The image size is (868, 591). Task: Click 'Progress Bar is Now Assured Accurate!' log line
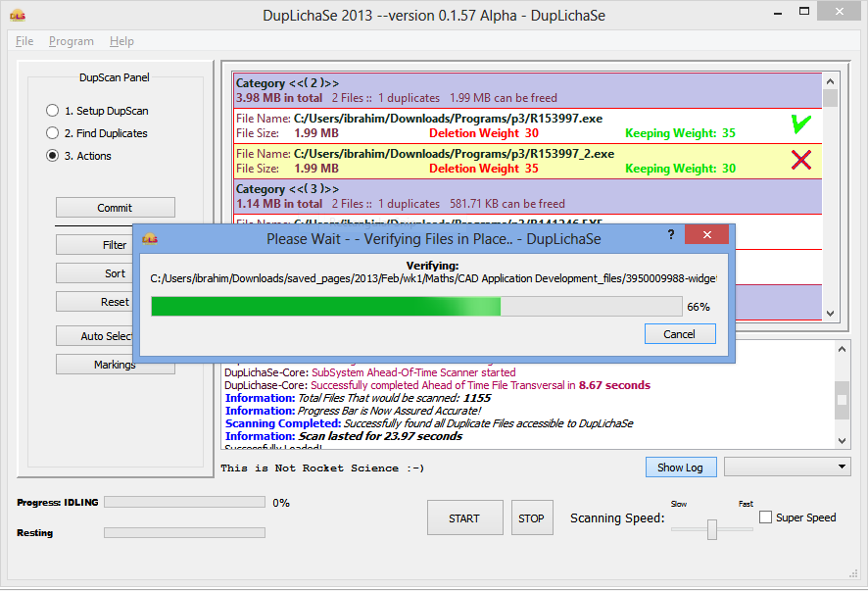[x=354, y=411]
